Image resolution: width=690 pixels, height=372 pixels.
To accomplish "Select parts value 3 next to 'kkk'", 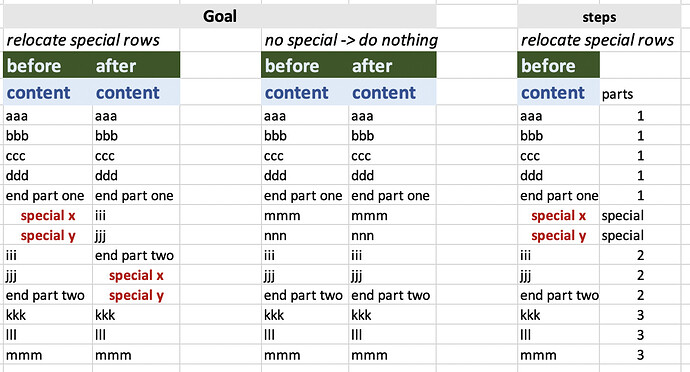I will coord(640,315).
